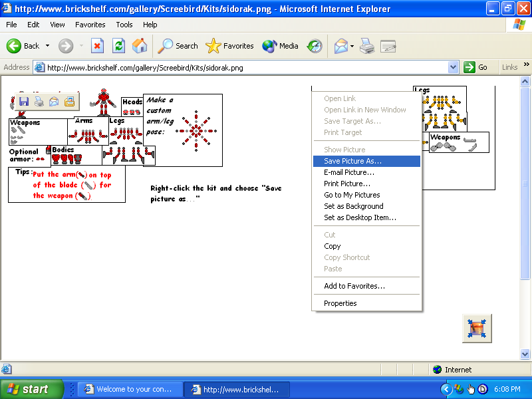Choose Print Picture in context menu

coord(366,184)
